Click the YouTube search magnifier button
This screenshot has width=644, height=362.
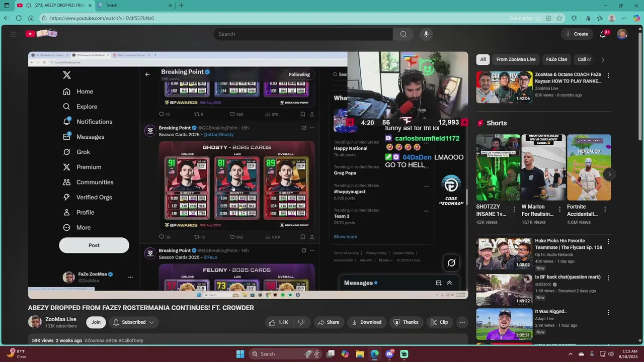click(x=403, y=34)
